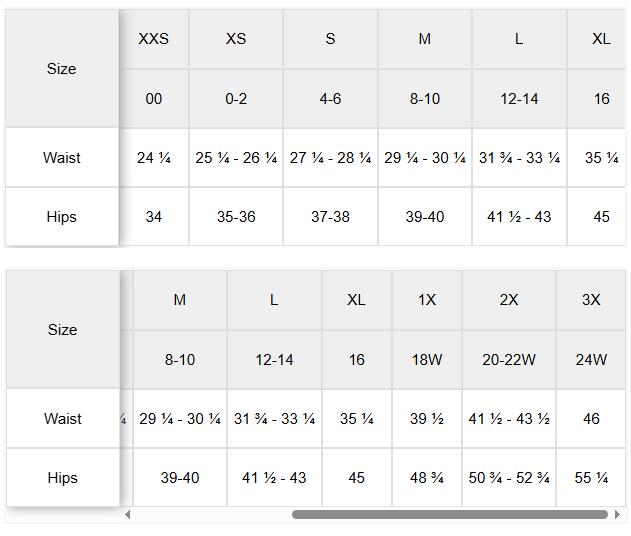This screenshot has width=631, height=536.
Task: Select the 2X size column header
Action: (509, 300)
